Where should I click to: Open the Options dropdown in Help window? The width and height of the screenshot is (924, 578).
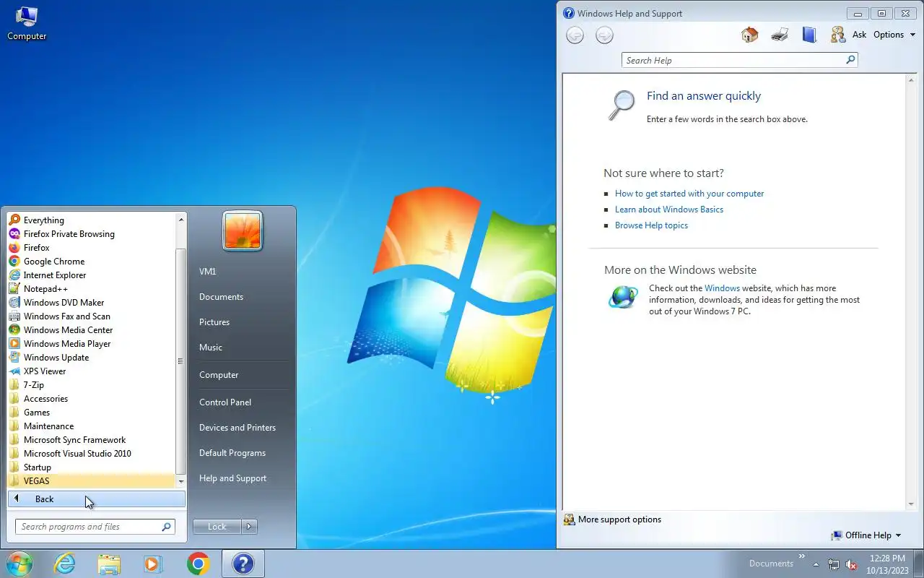[x=894, y=35]
